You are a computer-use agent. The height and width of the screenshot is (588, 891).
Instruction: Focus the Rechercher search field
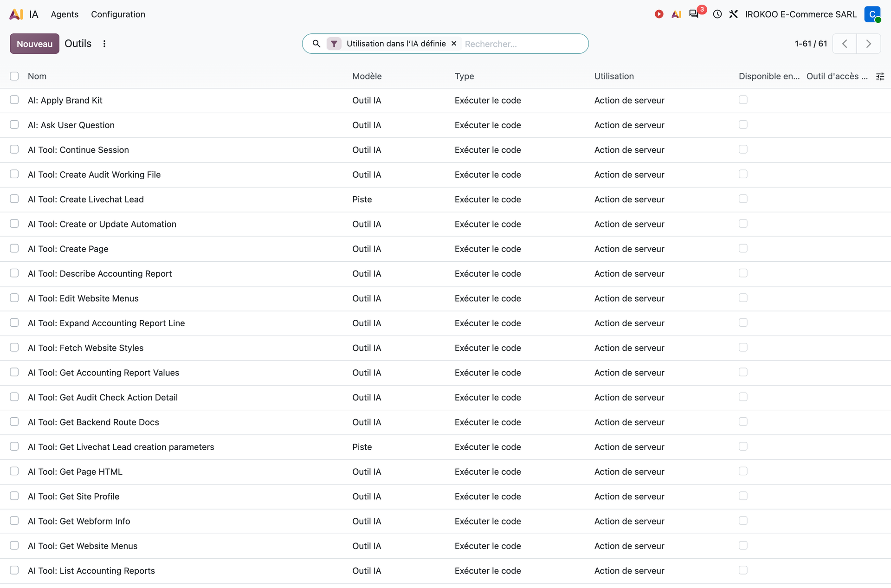[x=523, y=44]
